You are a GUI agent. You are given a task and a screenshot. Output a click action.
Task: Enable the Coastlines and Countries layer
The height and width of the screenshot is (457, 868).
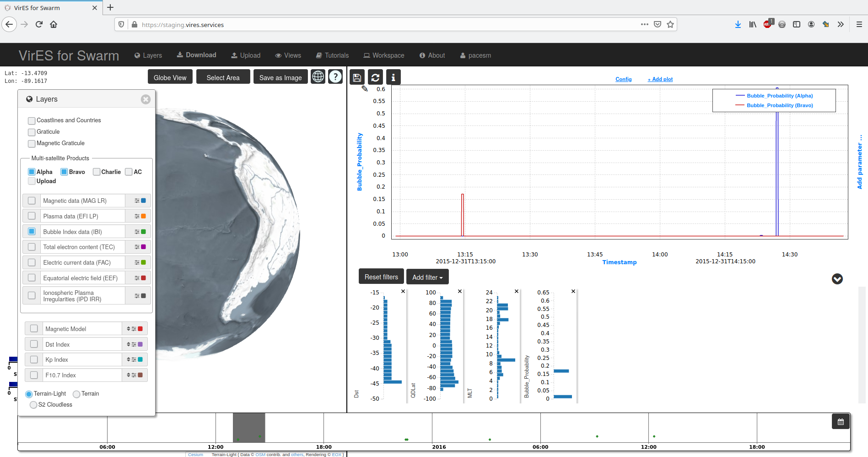31,120
